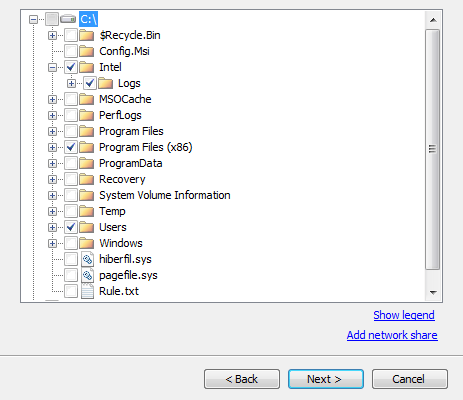Image resolution: width=463 pixels, height=400 pixels.
Task: Select the ProgramData tree item
Action: pyautogui.click(x=131, y=163)
